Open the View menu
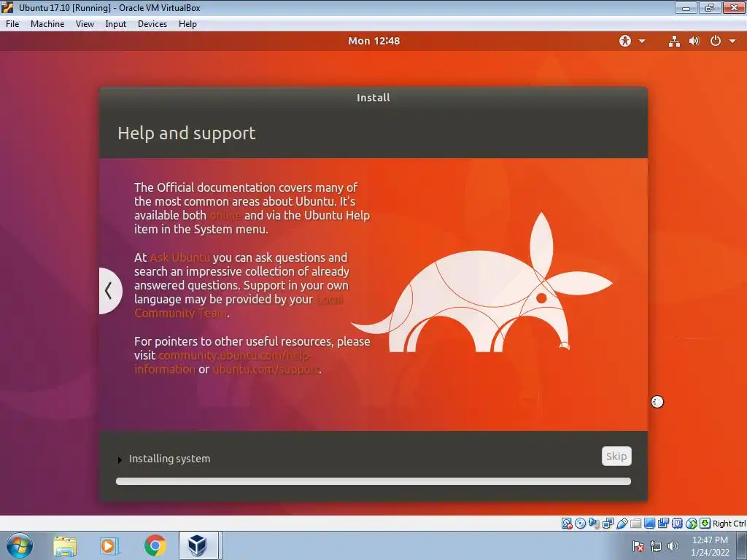Screen dimensions: 747x560 pyautogui.click(x=85, y=24)
